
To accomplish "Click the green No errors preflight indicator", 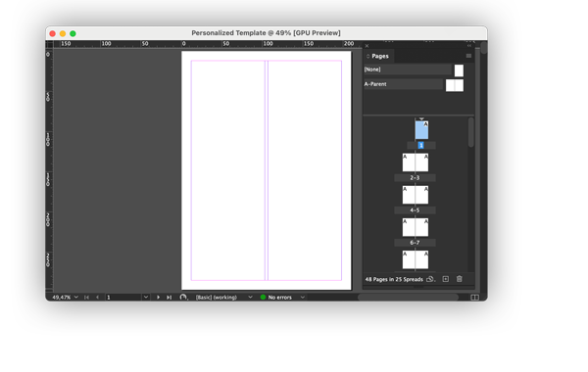I will [x=263, y=297].
